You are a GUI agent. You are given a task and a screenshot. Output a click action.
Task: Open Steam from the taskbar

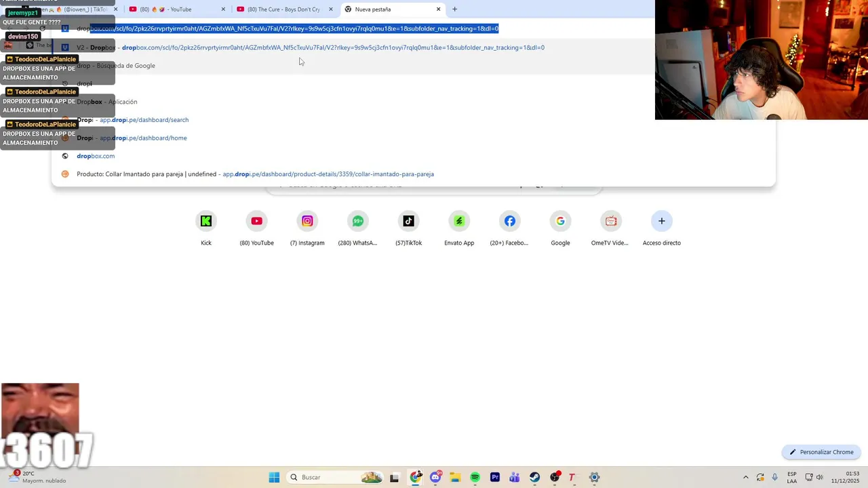534,477
